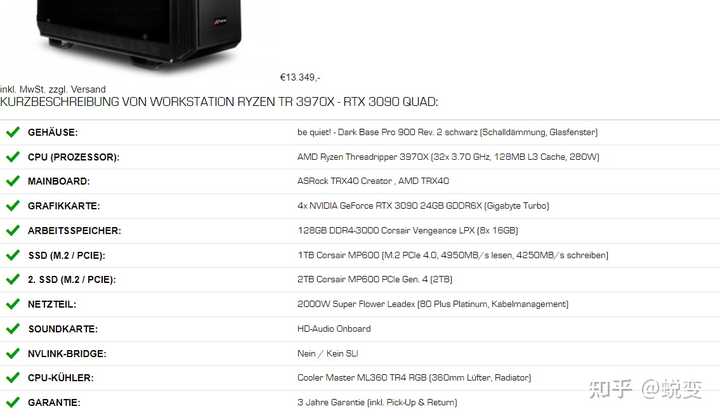Click the CPU (PROZESSOR) label

coord(73,157)
